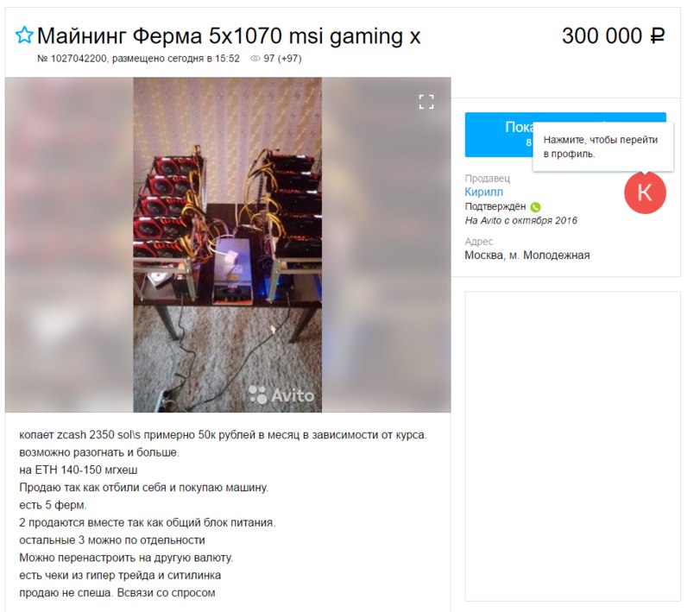Click the ruble currency sign
The image size is (700, 612).
(x=657, y=36)
